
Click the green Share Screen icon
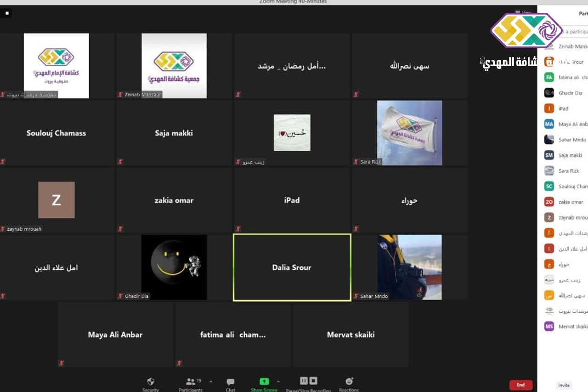(264, 381)
